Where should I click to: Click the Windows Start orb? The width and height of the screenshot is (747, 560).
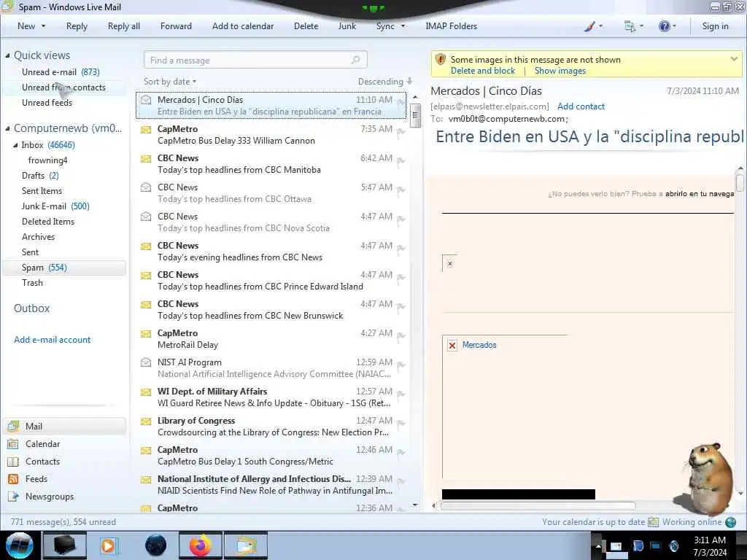tap(20, 545)
